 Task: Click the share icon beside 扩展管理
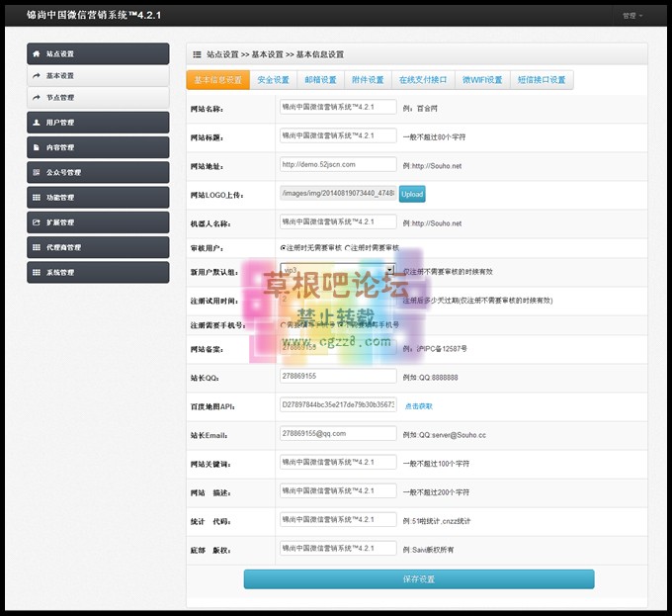pyautogui.click(x=38, y=222)
